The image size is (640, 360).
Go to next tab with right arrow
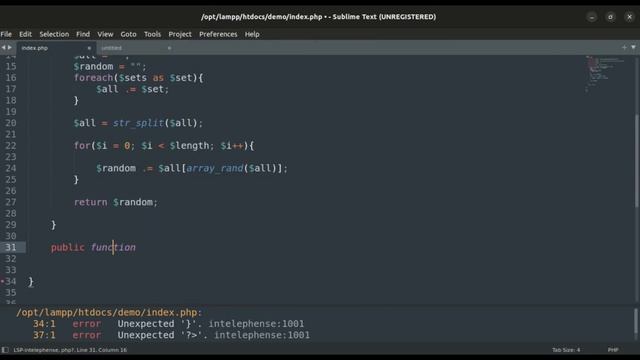(10, 48)
